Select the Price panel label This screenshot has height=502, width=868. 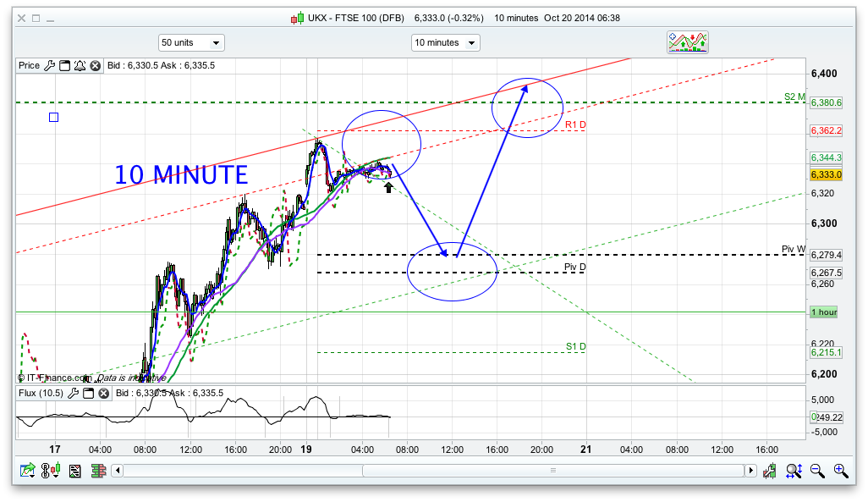coord(30,65)
